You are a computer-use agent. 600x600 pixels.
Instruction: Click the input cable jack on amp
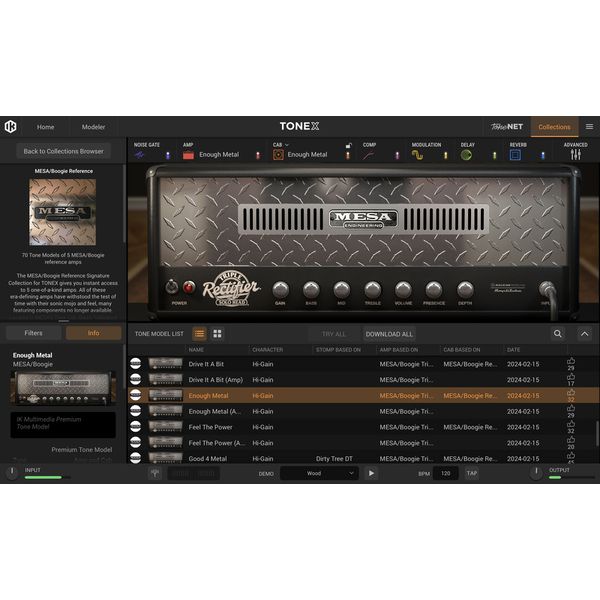coord(547,290)
